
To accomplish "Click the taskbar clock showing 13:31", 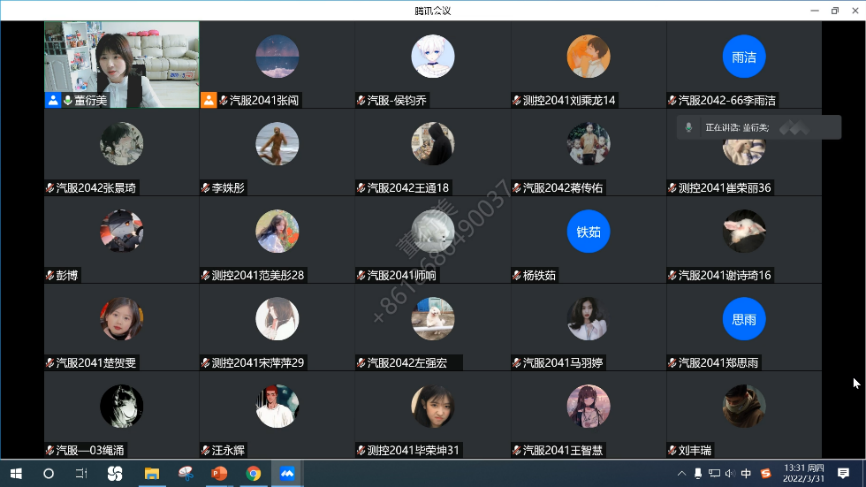I will pyautogui.click(x=804, y=473).
